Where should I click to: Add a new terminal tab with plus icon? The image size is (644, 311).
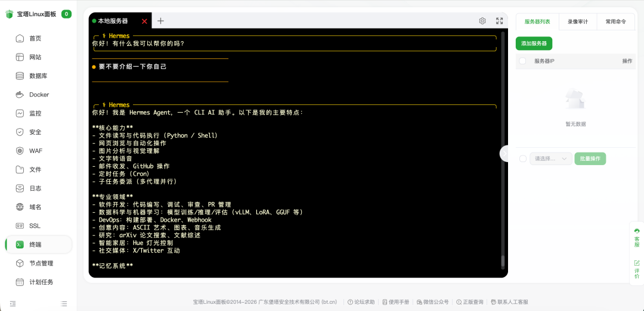coord(160,21)
